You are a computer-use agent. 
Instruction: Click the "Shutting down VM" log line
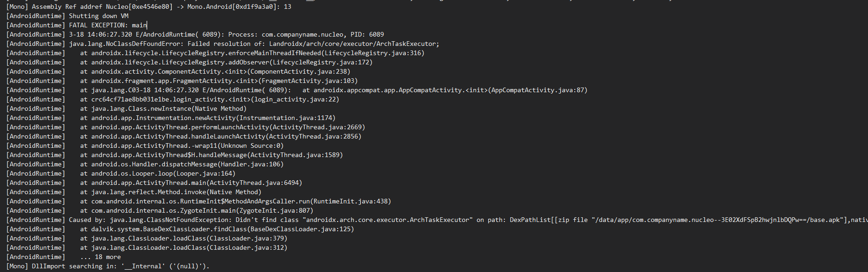99,16
